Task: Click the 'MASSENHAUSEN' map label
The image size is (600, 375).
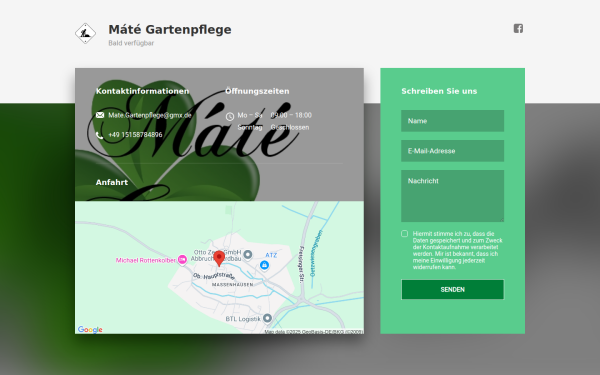Action: coord(233,285)
